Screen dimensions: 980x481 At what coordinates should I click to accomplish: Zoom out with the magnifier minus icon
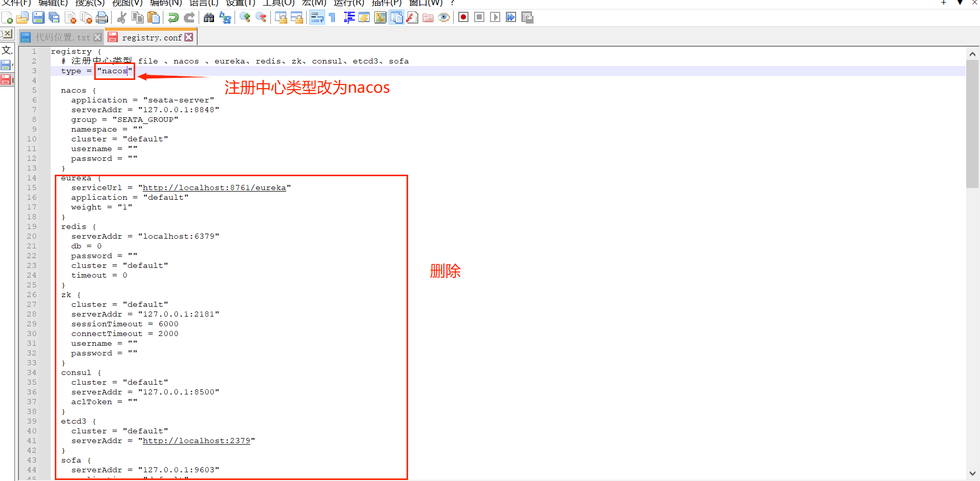pos(261,18)
